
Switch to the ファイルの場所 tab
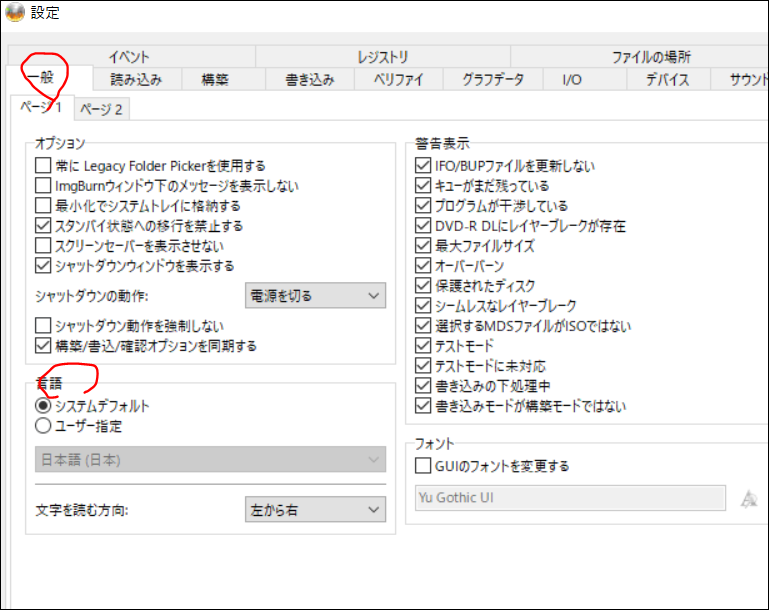640,57
